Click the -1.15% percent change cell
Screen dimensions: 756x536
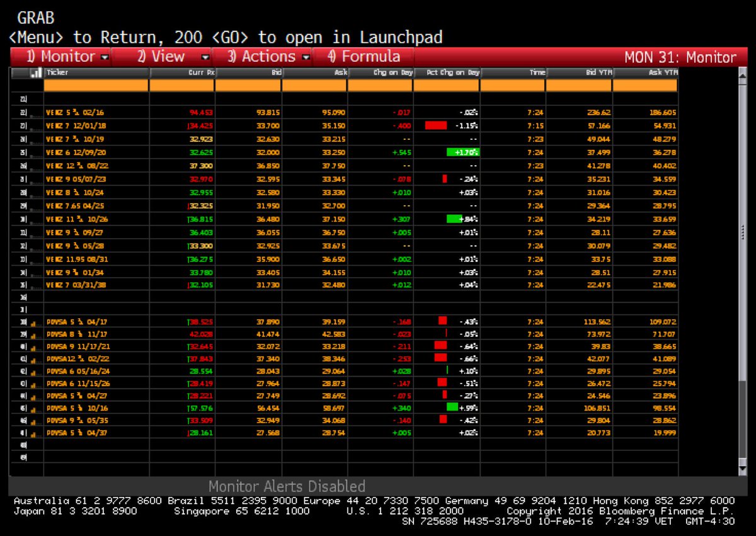pos(467,125)
